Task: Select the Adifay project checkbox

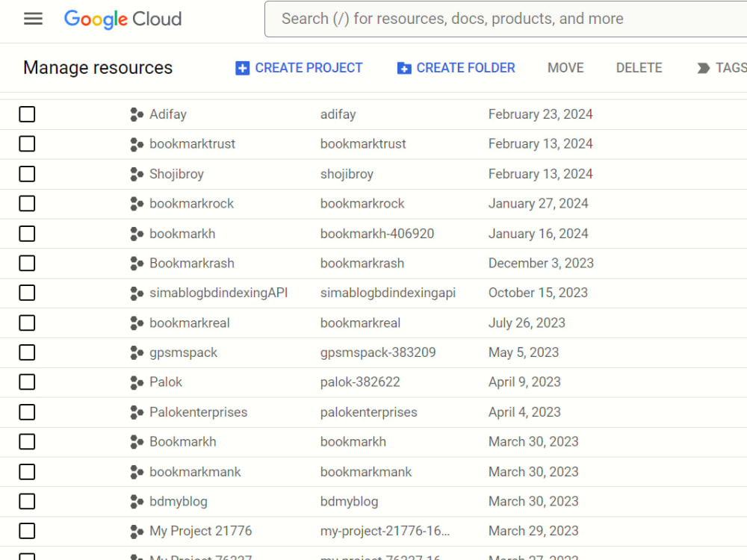Action: (27, 114)
